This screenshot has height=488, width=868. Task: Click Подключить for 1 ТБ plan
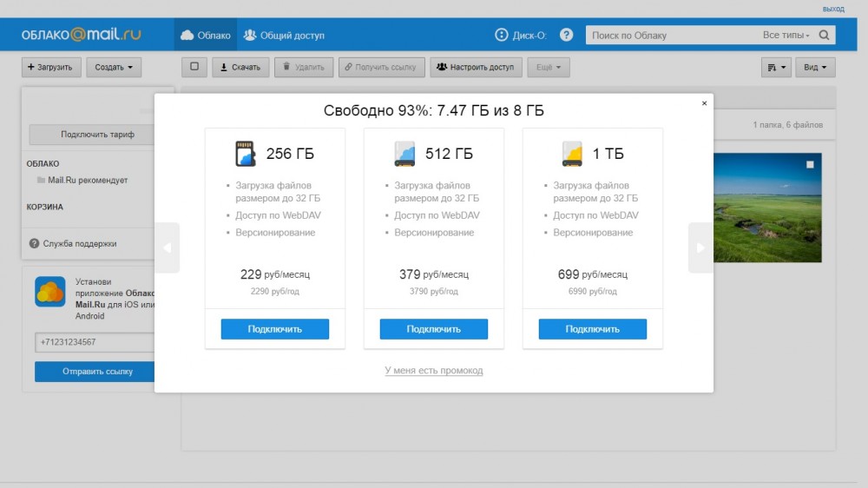(x=592, y=329)
